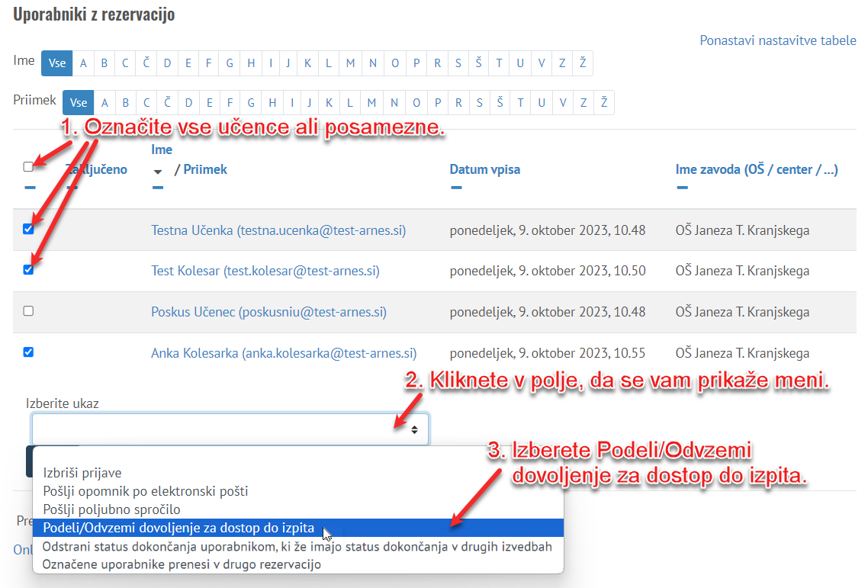
Task: Filter first name by letter Č
Action: click(146, 63)
